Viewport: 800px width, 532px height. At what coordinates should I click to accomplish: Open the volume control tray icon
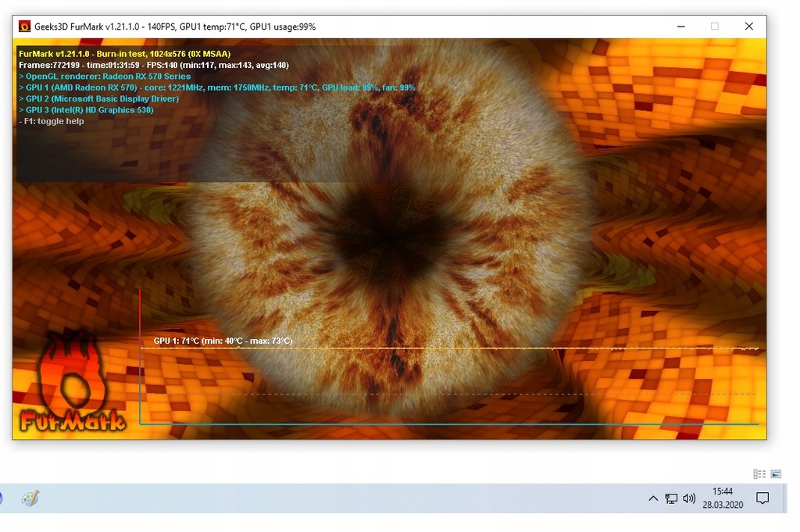pos(689,498)
